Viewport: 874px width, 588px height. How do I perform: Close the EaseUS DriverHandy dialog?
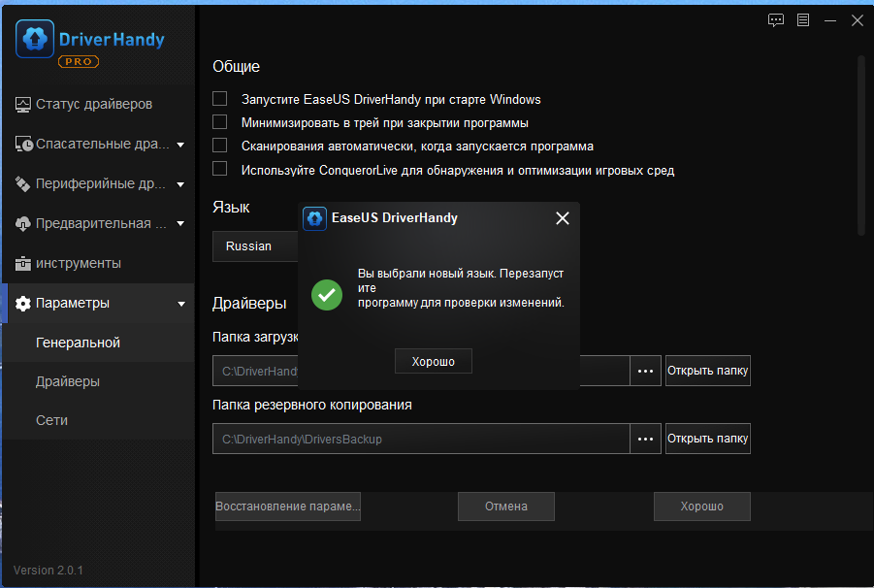563,218
